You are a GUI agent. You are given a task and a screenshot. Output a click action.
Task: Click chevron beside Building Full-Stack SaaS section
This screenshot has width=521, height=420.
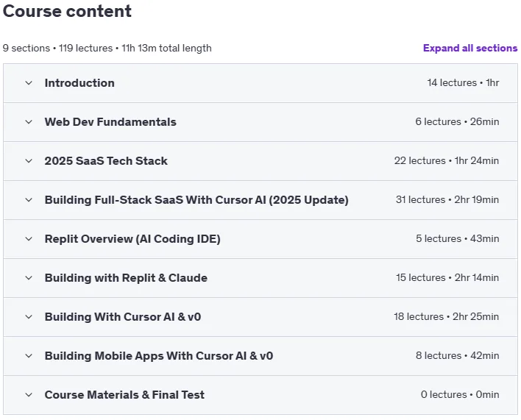(29, 200)
